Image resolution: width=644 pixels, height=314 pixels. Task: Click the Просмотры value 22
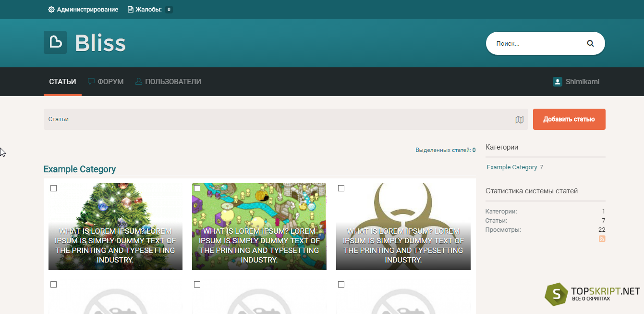click(x=602, y=230)
